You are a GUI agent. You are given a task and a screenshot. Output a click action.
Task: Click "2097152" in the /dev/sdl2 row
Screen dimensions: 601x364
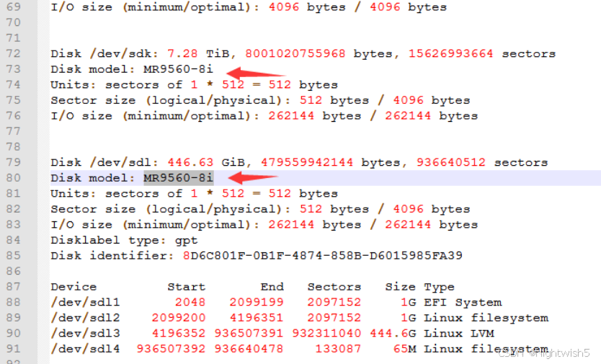334,318
